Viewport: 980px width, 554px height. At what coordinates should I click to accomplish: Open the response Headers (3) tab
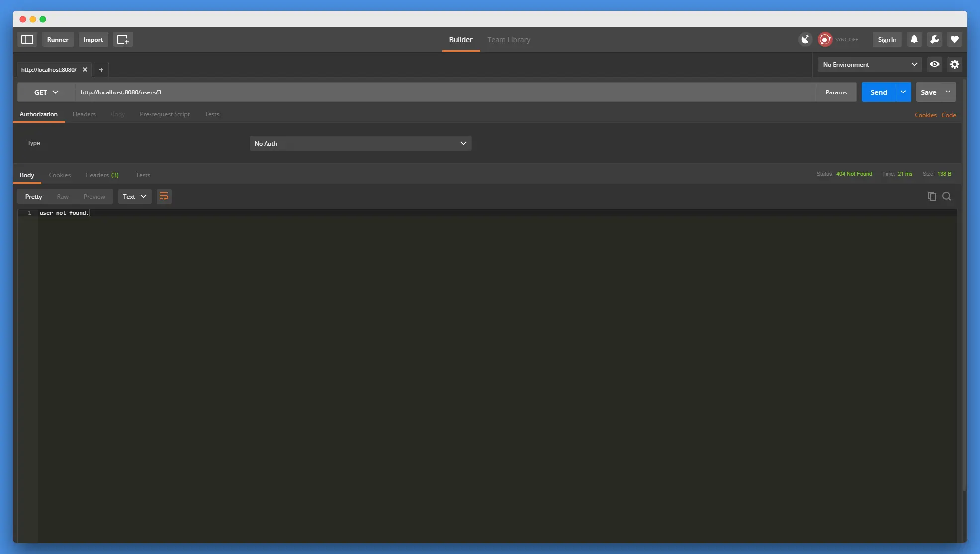[x=102, y=175]
